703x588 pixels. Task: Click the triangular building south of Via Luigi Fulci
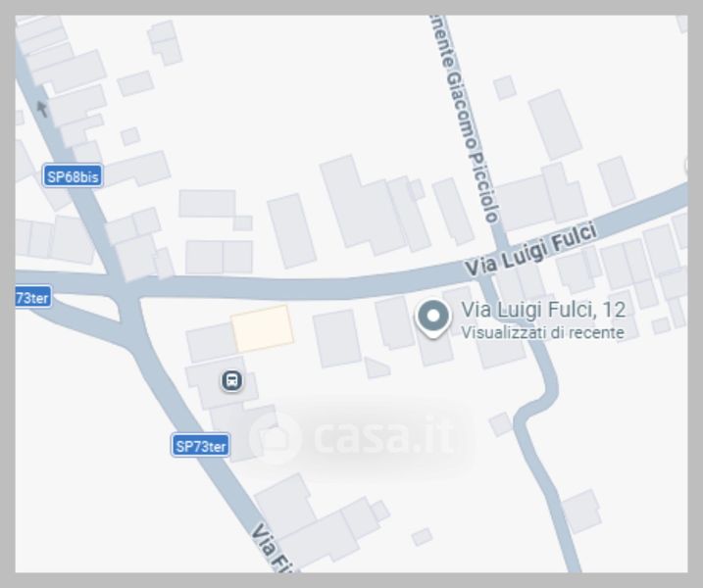pyautogui.click(x=377, y=367)
